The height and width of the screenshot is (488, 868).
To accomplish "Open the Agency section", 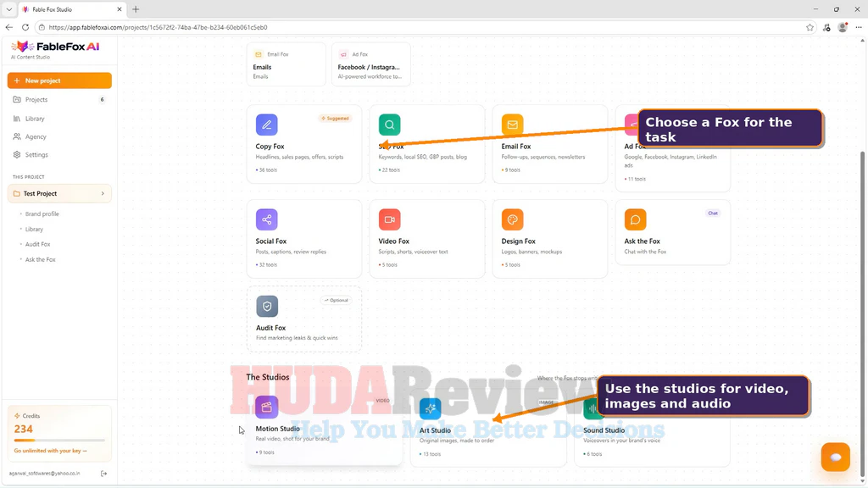I will [x=59, y=136].
